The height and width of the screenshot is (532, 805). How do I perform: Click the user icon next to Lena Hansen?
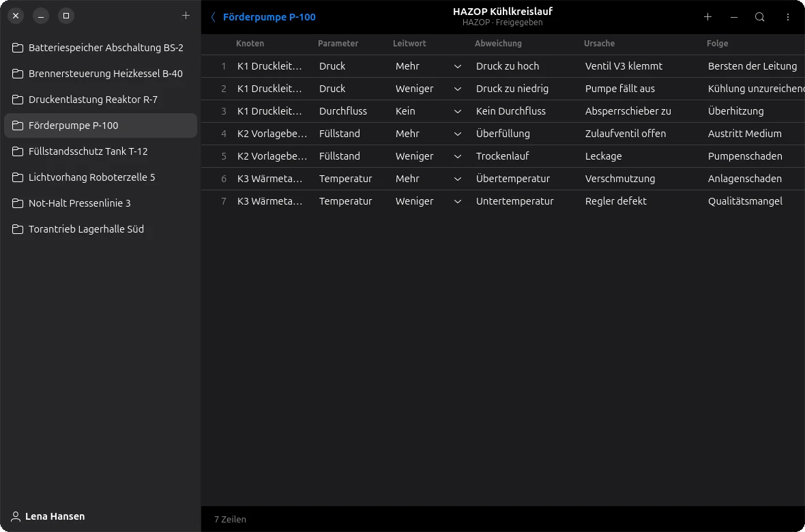click(16, 516)
